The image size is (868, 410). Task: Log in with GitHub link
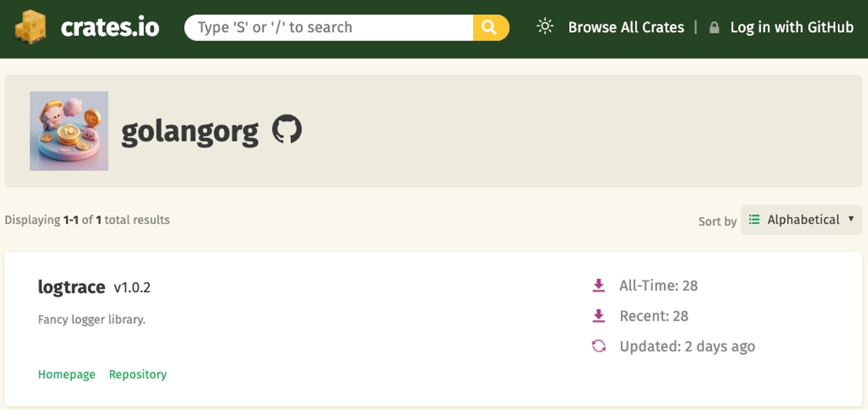(x=792, y=27)
